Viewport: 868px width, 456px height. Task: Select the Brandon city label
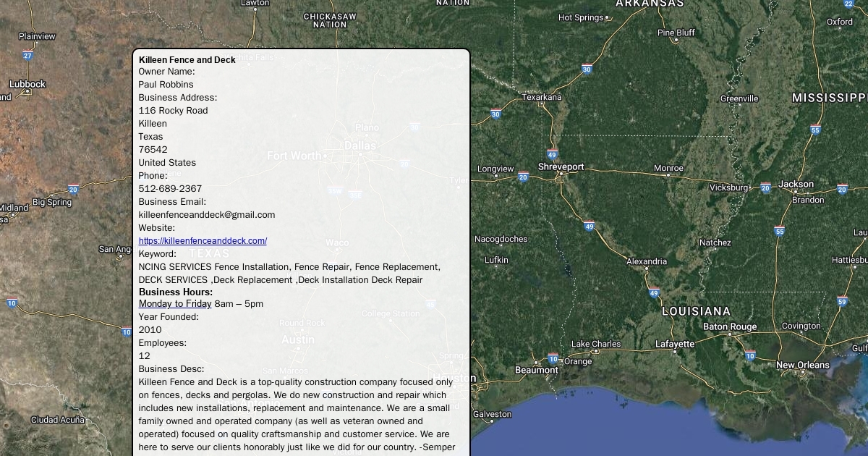(808, 200)
